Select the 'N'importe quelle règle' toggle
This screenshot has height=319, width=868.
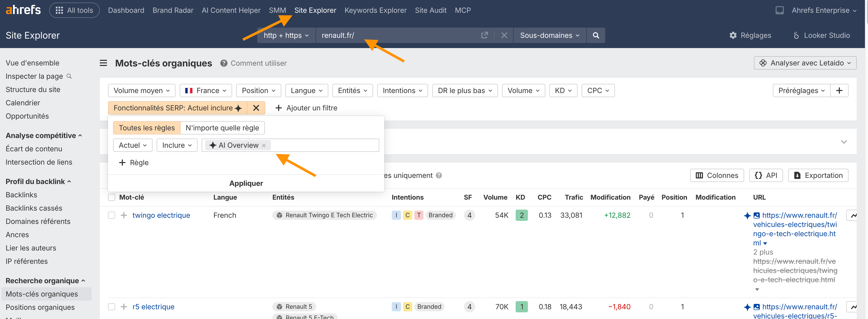coord(222,128)
